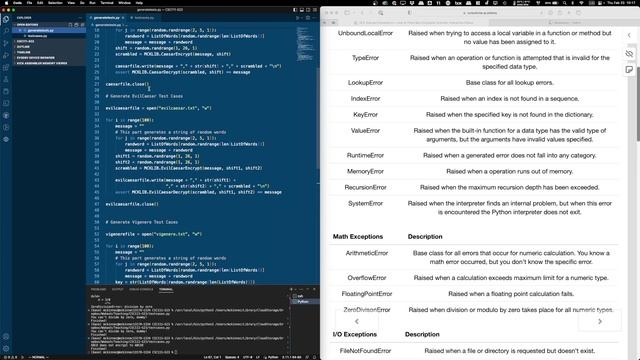Open the Output panel tab
The width and height of the screenshot is (640, 360).
point(118,289)
